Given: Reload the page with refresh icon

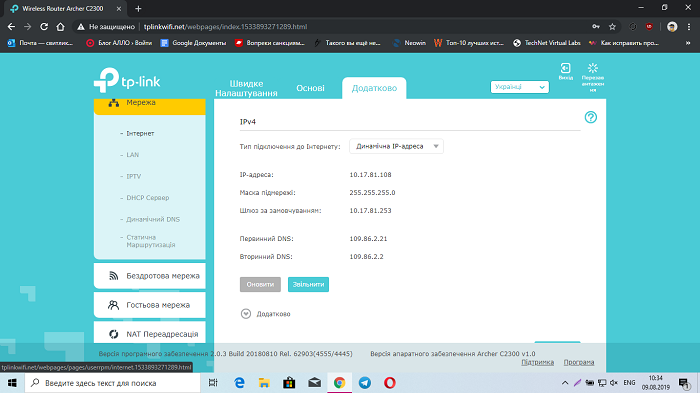Looking at the screenshot, I should [x=44, y=27].
